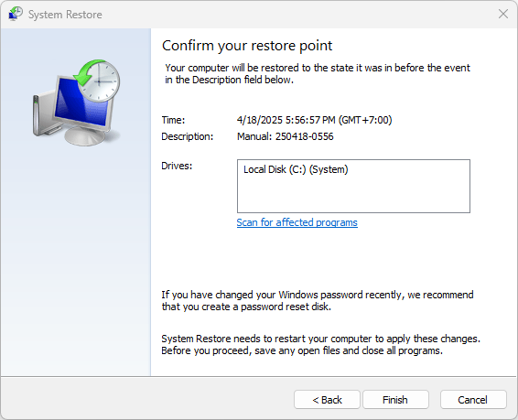Click the password reset disk recommendation text
The height and width of the screenshot is (420, 518).
318,300
